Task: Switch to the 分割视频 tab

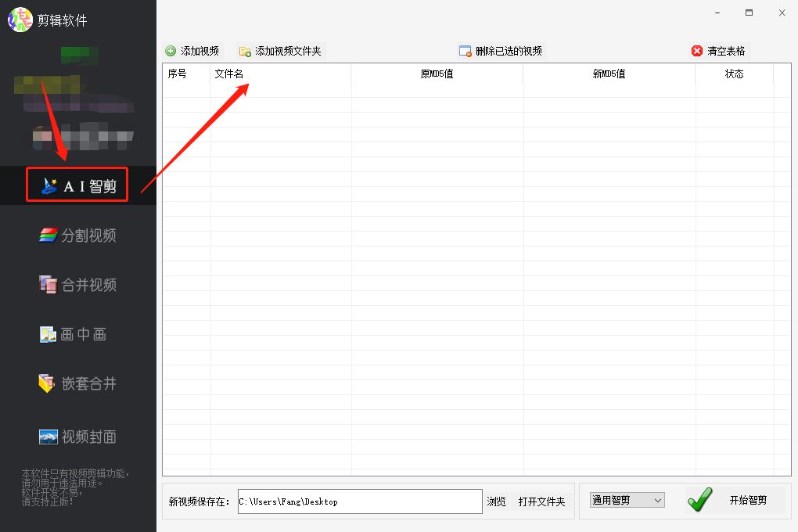Action: tap(78, 235)
